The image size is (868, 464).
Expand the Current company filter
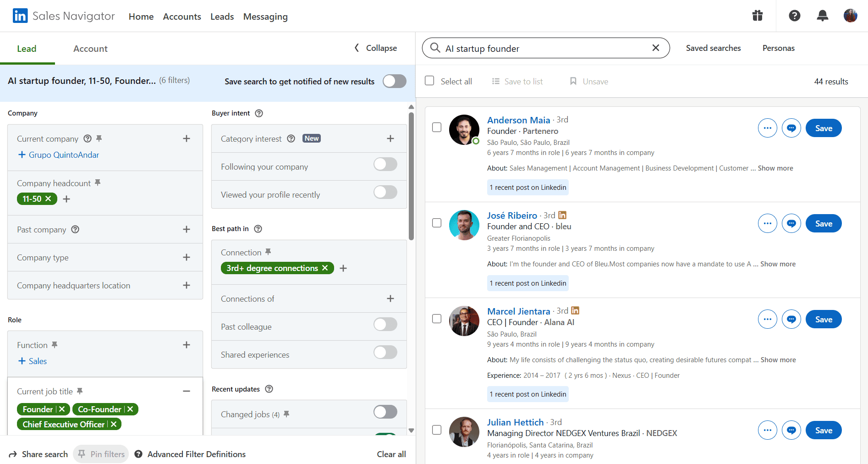(x=187, y=138)
